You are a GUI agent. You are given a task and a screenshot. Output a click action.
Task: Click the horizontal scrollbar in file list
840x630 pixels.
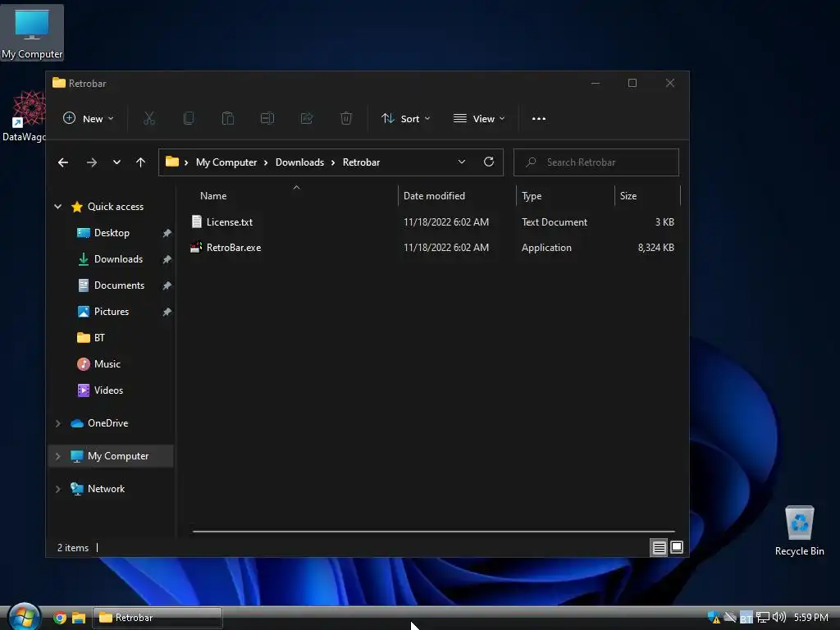pos(433,532)
